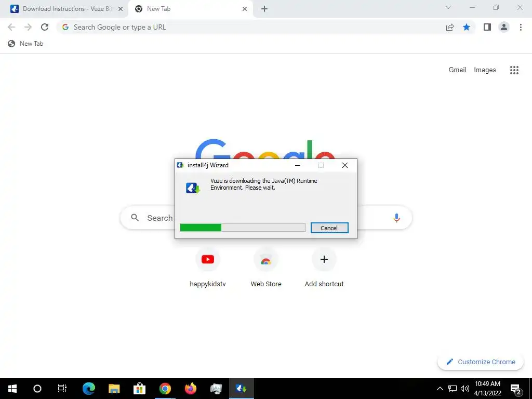Launch Microsoft Edge from the taskbar
Screen dimensions: 532x399
tap(88, 389)
